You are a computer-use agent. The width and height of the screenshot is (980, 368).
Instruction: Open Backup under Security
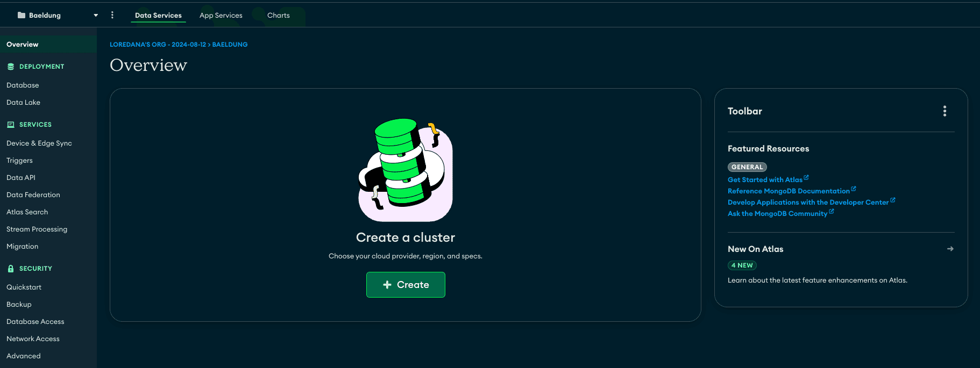coord(19,304)
